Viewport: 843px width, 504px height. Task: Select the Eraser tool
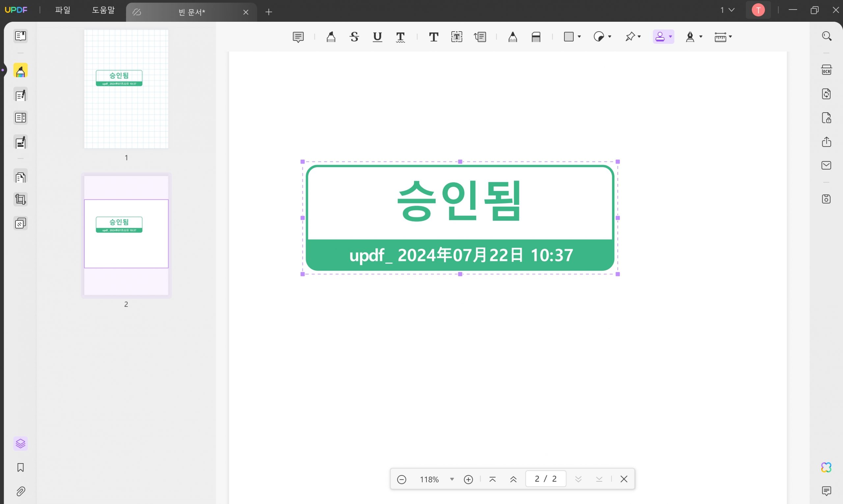point(536,37)
